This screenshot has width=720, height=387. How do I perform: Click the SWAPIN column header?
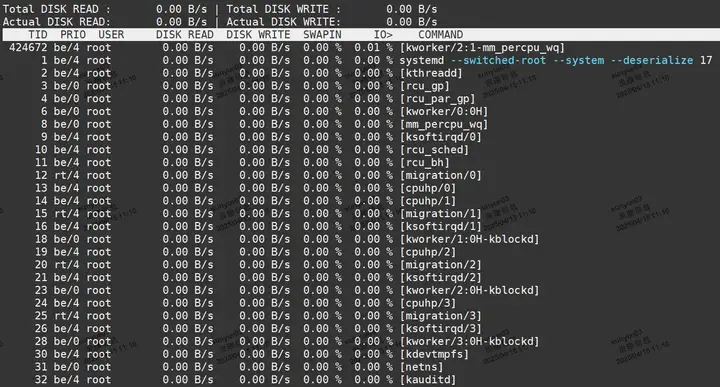tap(322, 35)
